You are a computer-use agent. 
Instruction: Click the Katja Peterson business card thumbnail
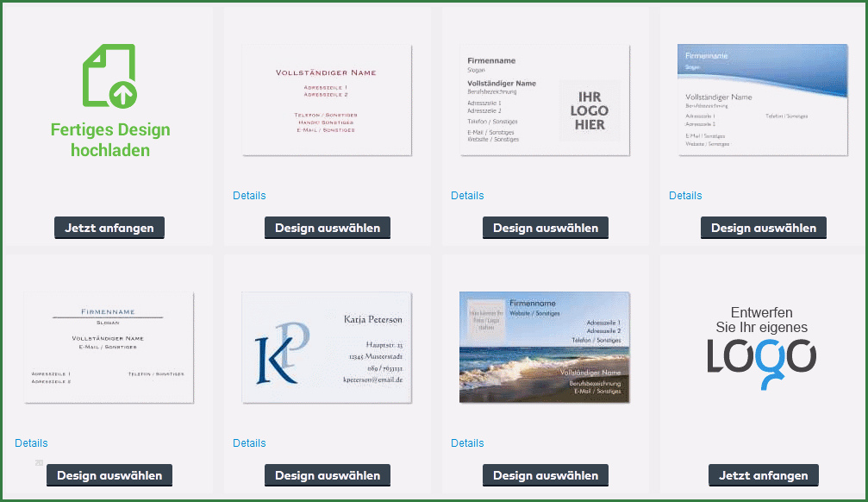[x=327, y=348]
